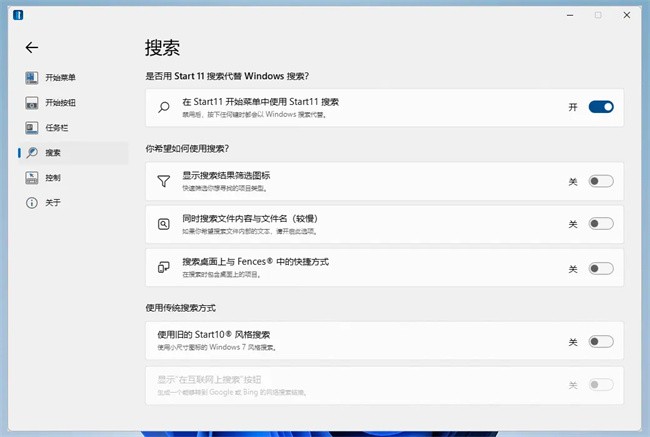
Task: Click 显示"在互联网上搜索"按钮 label
Action: point(209,379)
